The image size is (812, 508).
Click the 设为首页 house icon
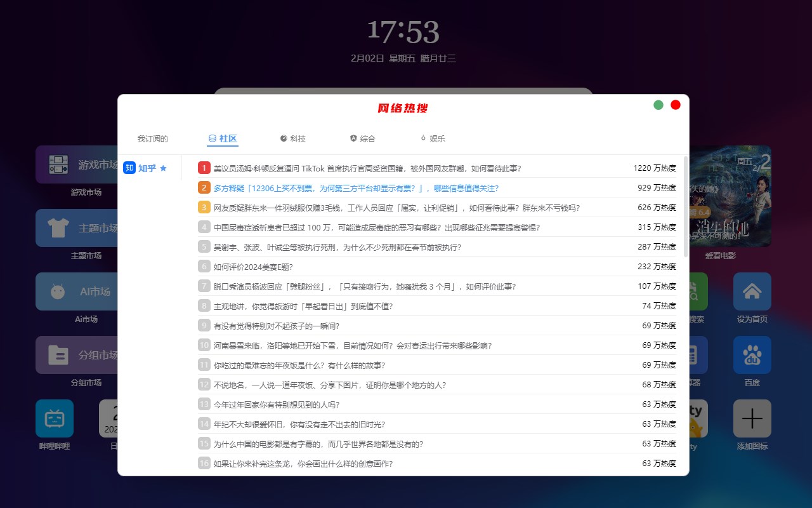[x=752, y=291]
